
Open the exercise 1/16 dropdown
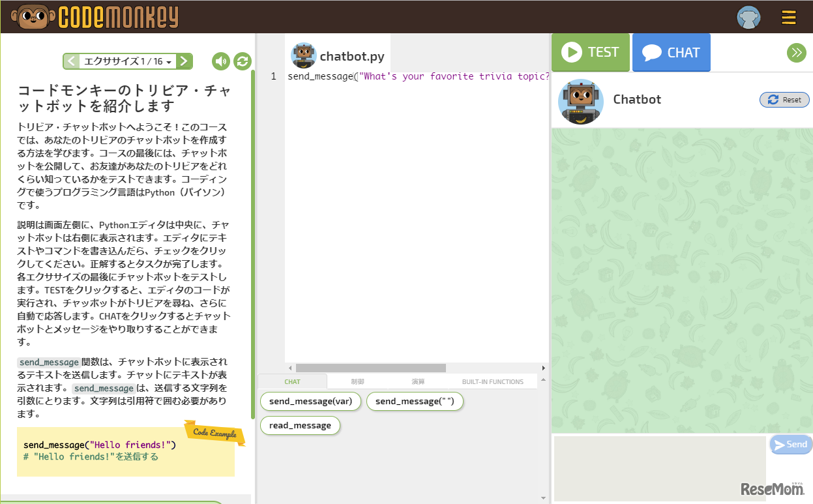click(x=128, y=61)
